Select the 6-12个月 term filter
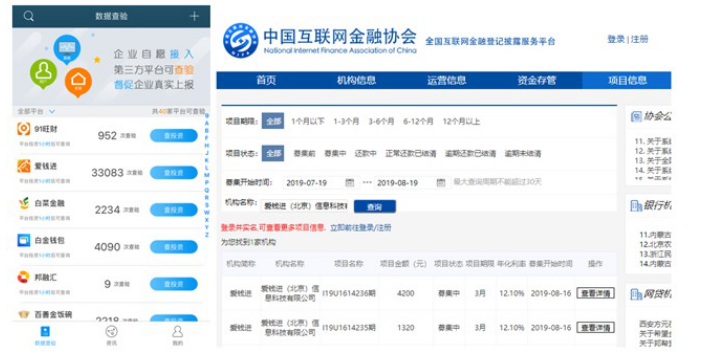 (x=418, y=121)
